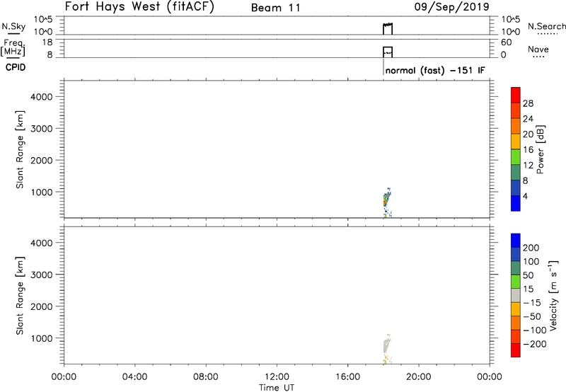
Task: Click the yellow swatch in Power colorbar
Action: pyautogui.click(x=516, y=142)
